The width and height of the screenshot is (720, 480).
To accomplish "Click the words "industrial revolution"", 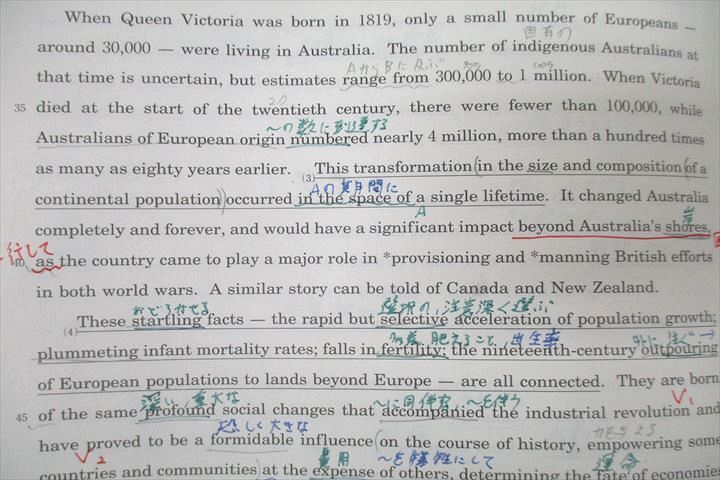I will coord(607,412).
